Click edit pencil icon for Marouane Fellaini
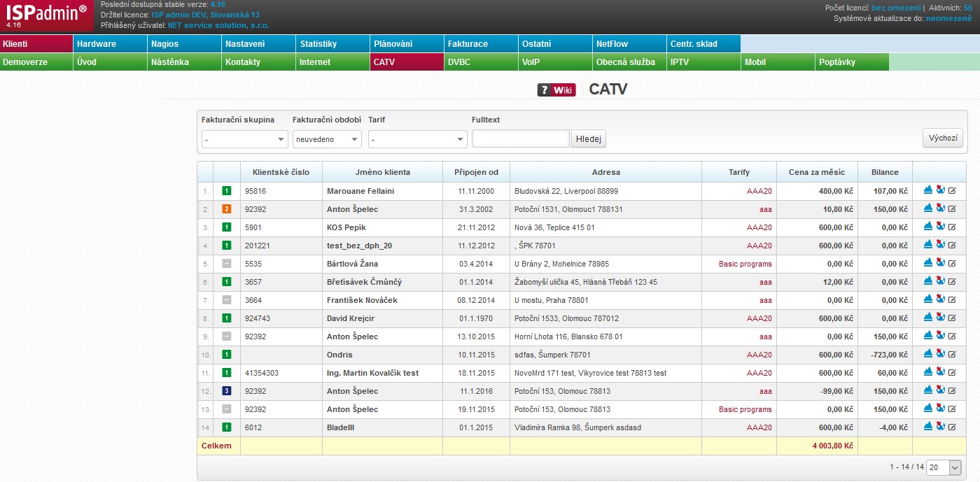Viewport: 980px width, 482px height. pyautogui.click(x=952, y=190)
